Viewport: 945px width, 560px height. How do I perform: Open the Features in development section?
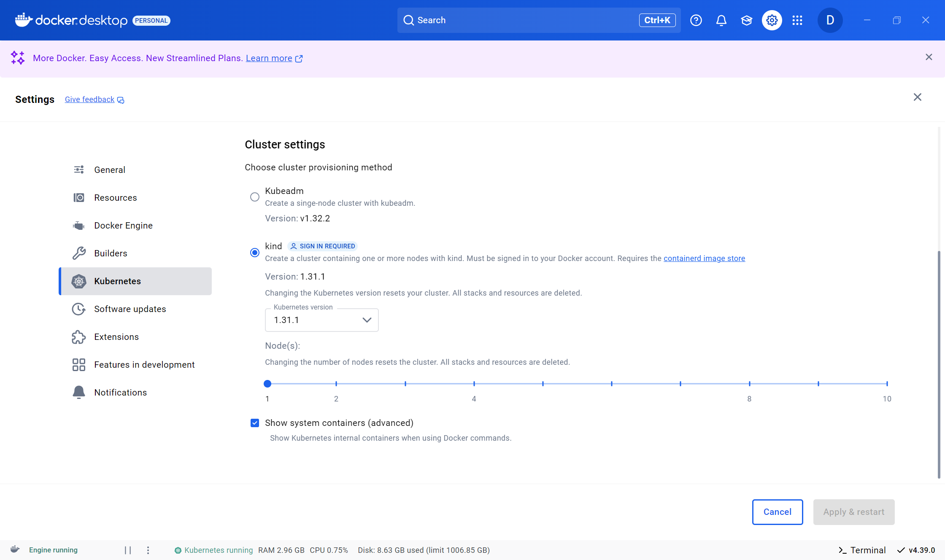pyautogui.click(x=135, y=365)
